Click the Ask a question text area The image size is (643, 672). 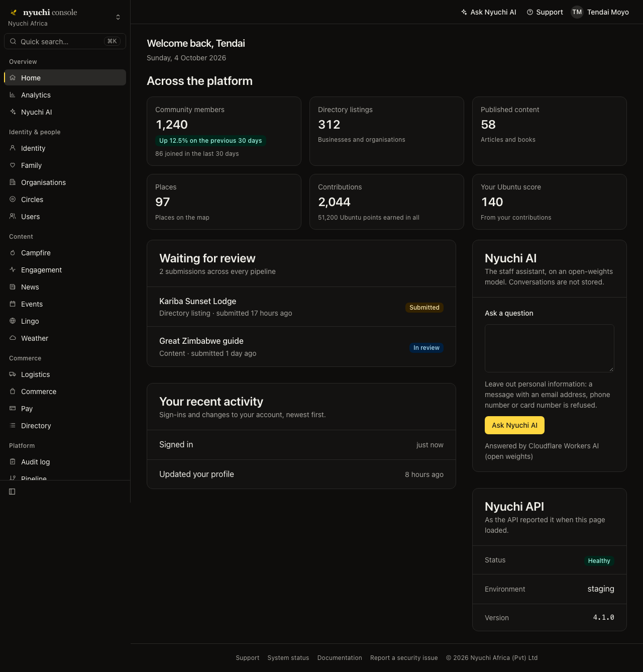(550, 348)
